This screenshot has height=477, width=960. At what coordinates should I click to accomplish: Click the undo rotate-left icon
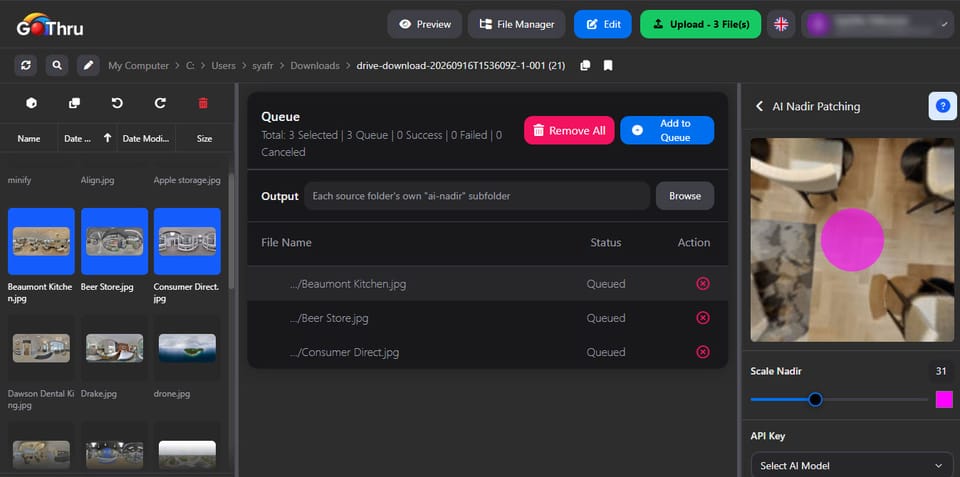coord(117,103)
